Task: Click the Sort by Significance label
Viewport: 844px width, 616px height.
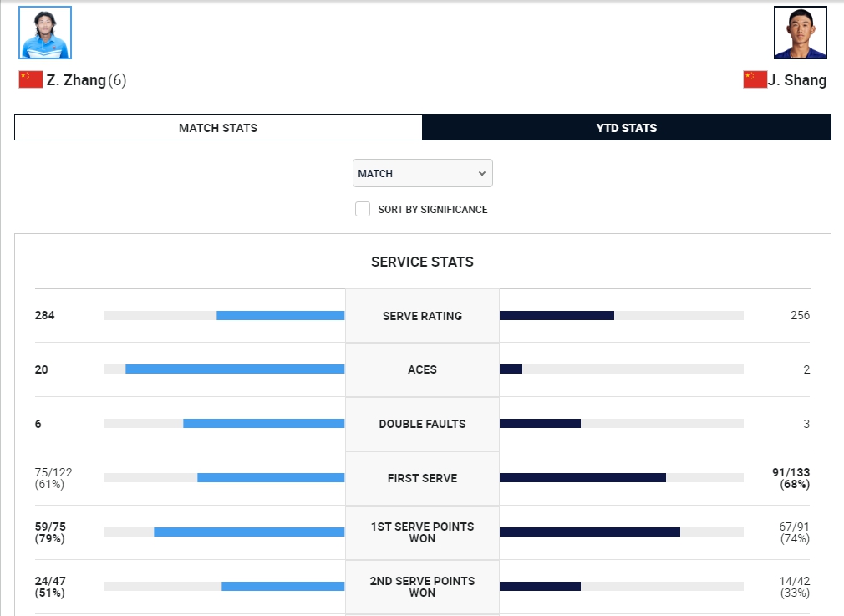Action: pos(432,210)
